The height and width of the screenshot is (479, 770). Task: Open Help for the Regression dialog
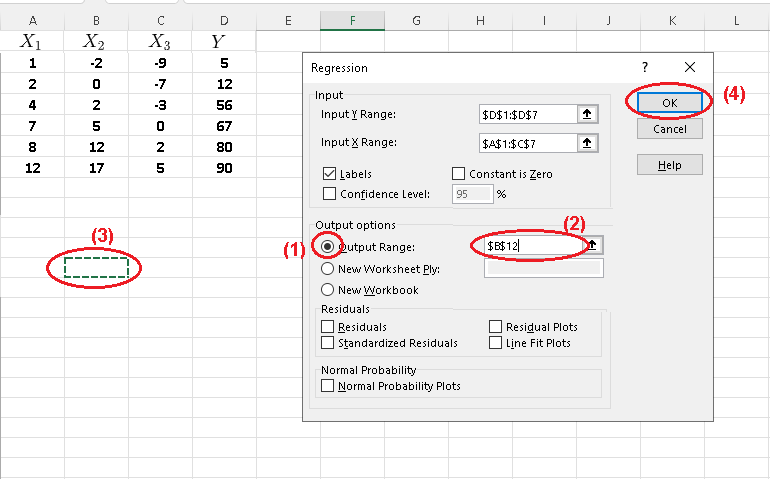(x=669, y=165)
